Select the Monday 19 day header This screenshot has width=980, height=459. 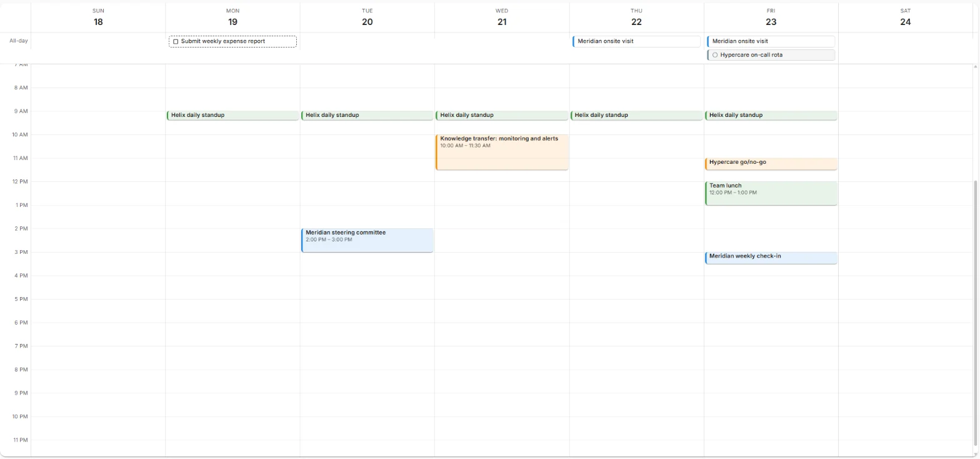point(232,17)
